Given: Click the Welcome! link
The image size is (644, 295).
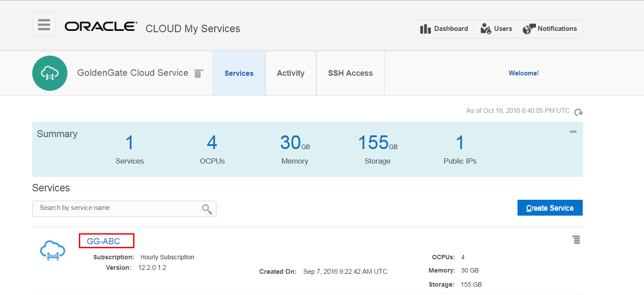Looking at the screenshot, I should click(x=524, y=73).
